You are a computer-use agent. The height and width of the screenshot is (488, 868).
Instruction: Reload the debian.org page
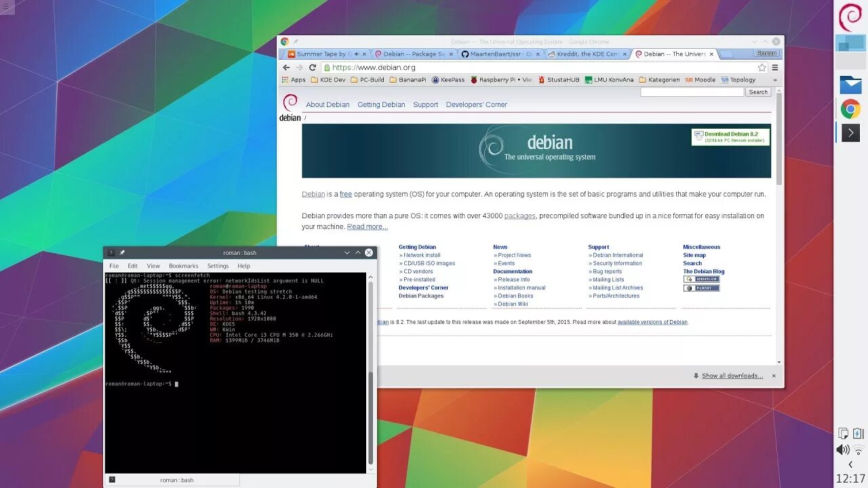pyautogui.click(x=313, y=67)
